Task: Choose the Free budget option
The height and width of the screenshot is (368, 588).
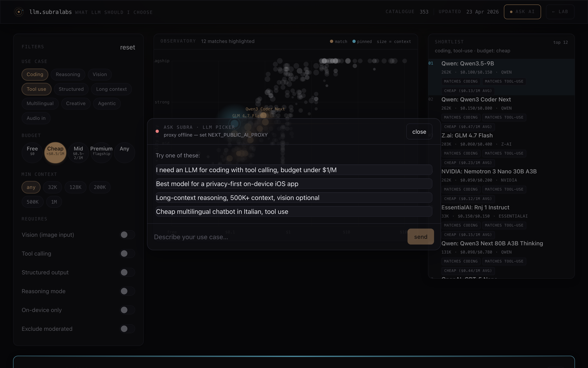Action: [x=32, y=153]
